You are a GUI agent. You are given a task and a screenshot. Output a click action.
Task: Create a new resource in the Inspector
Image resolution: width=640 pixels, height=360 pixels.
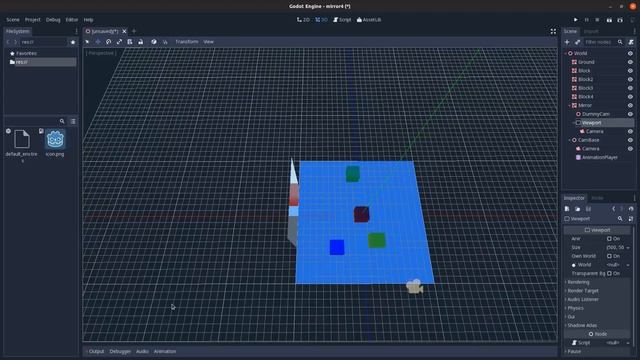click(567, 209)
